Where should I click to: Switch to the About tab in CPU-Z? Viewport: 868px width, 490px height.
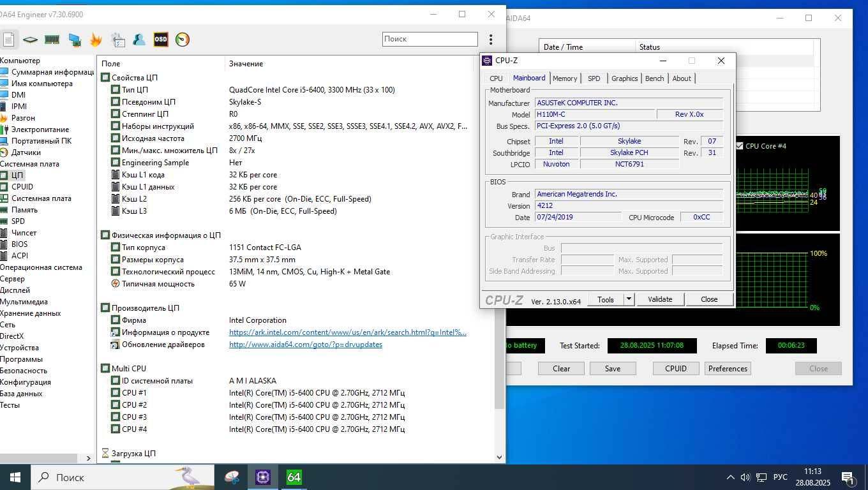(x=682, y=78)
